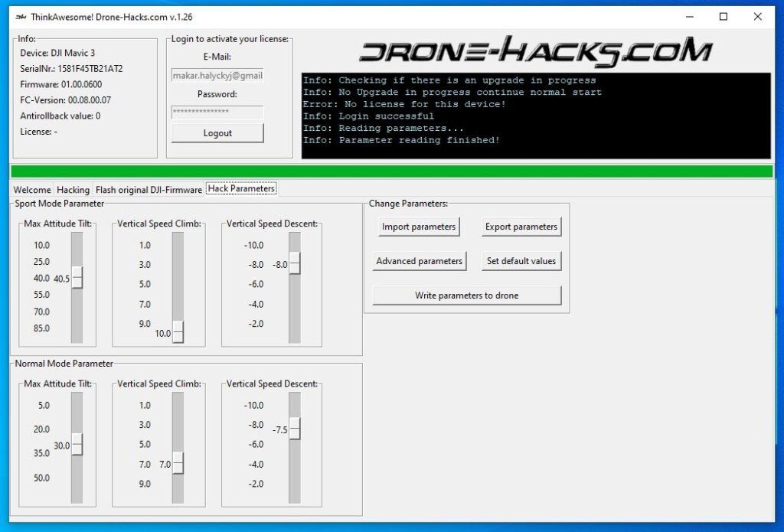Click Set default values

tap(521, 261)
